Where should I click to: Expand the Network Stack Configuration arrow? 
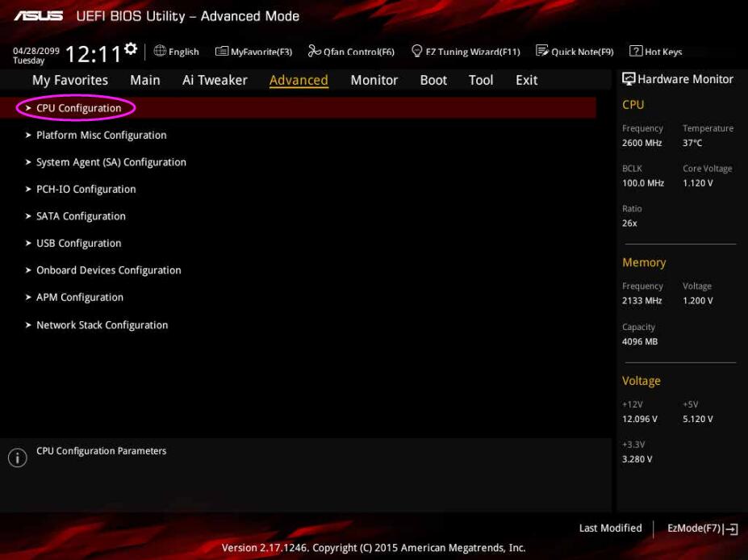(28, 325)
